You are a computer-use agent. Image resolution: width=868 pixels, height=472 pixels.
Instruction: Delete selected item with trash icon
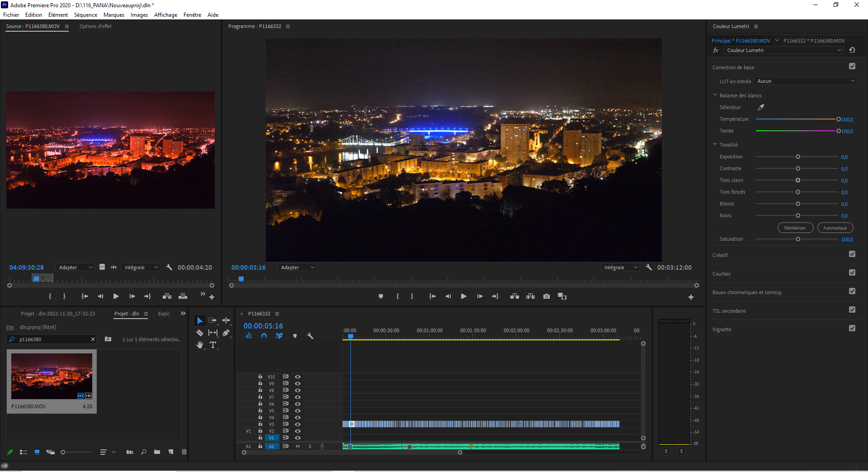coord(184,452)
